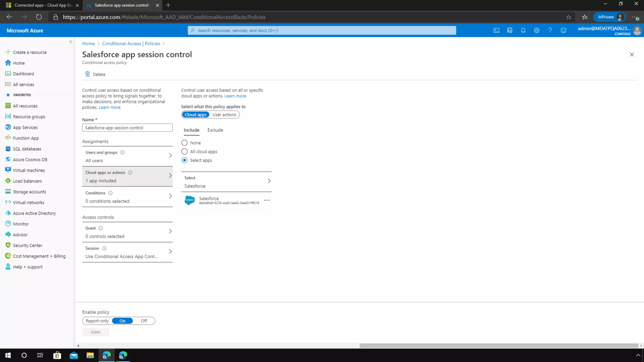Click the policy Name input field
The height and width of the screenshot is (362, 644).
[127, 128]
